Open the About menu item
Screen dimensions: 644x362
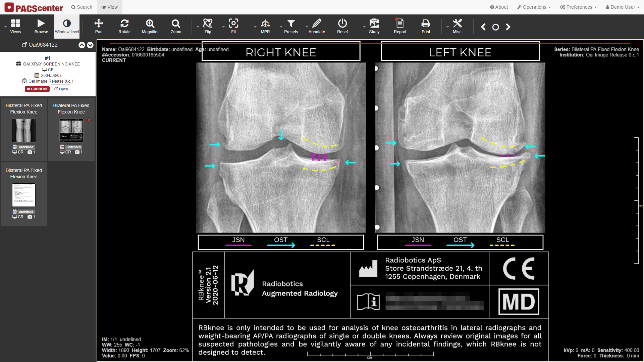tap(499, 7)
